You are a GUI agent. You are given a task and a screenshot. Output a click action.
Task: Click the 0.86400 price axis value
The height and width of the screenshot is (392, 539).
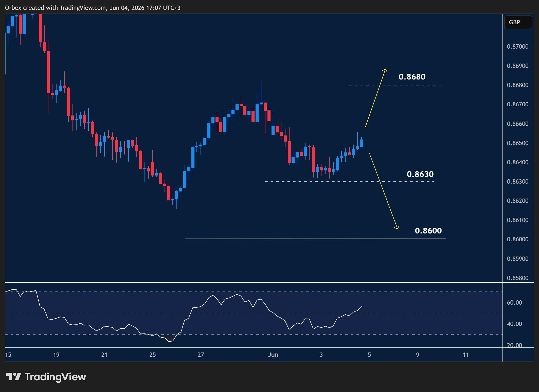click(517, 162)
